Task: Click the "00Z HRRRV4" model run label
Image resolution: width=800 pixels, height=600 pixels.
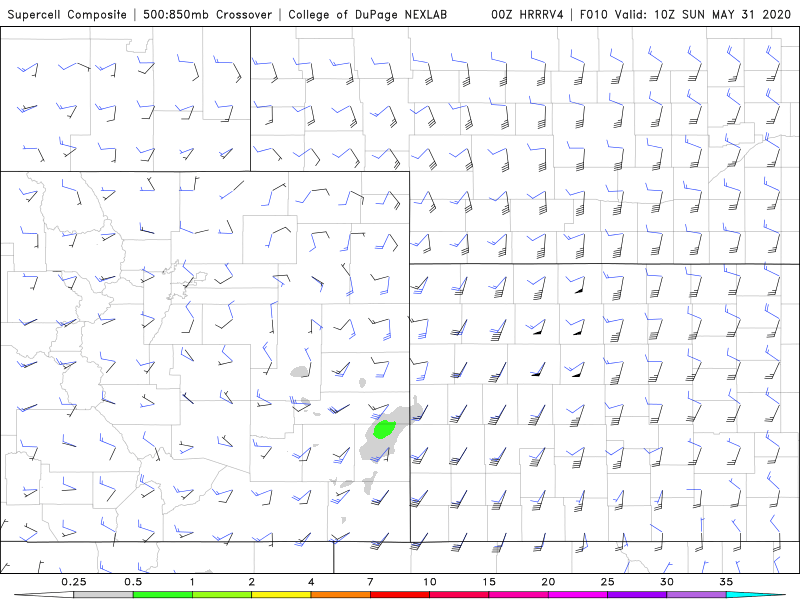Action: [527, 14]
